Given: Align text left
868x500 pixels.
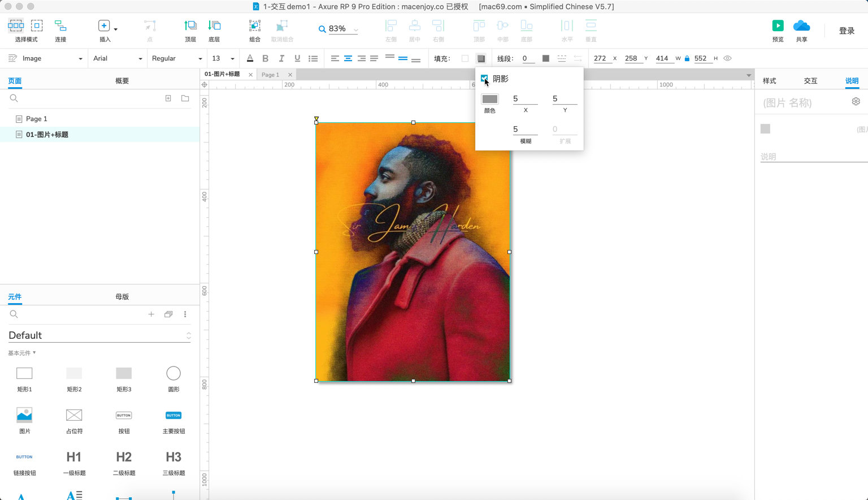Looking at the screenshot, I should pos(335,58).
